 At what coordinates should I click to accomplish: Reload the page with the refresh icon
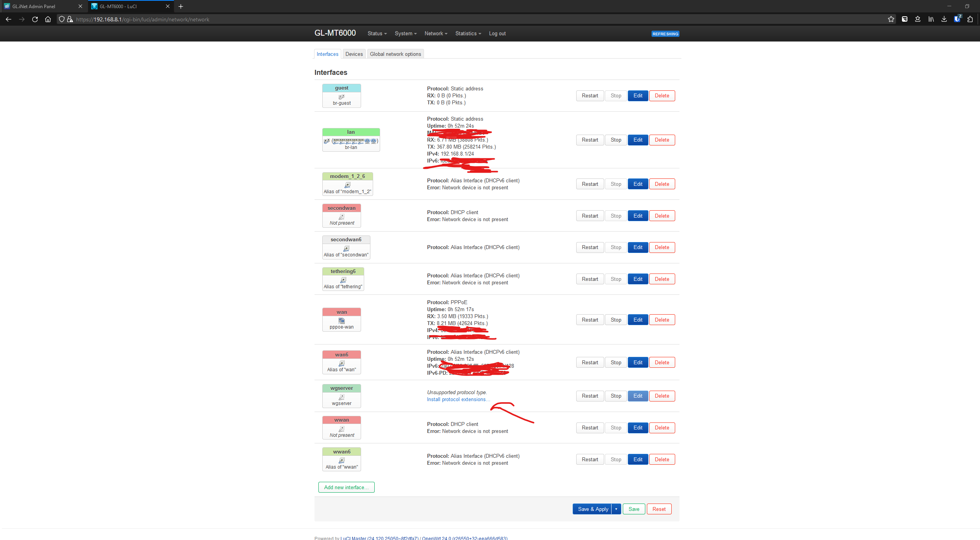tap(35, 19)
